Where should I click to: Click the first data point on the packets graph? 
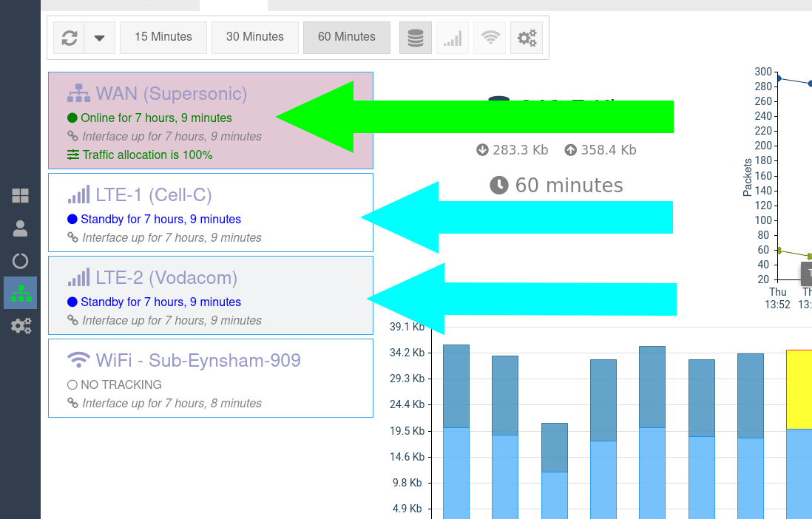point(777,78)
